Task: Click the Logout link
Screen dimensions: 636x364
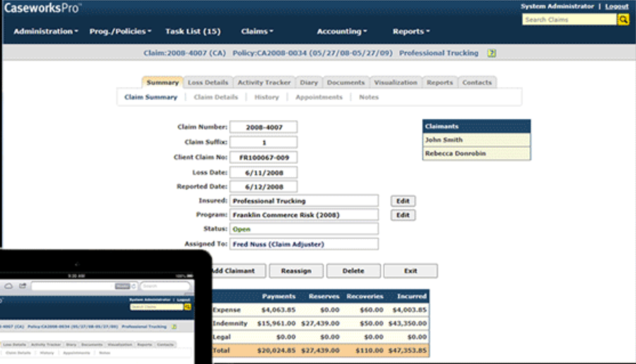Action: click(x=617, y=6)
